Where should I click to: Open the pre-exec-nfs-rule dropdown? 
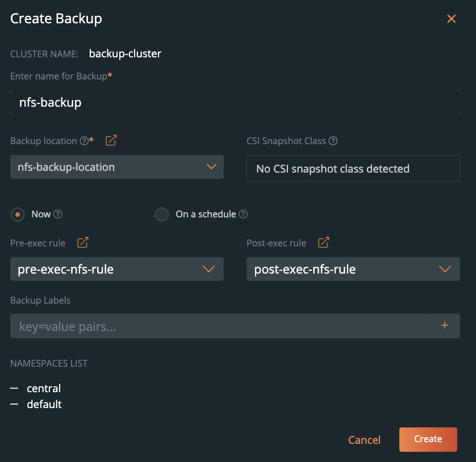coord(117,269)
